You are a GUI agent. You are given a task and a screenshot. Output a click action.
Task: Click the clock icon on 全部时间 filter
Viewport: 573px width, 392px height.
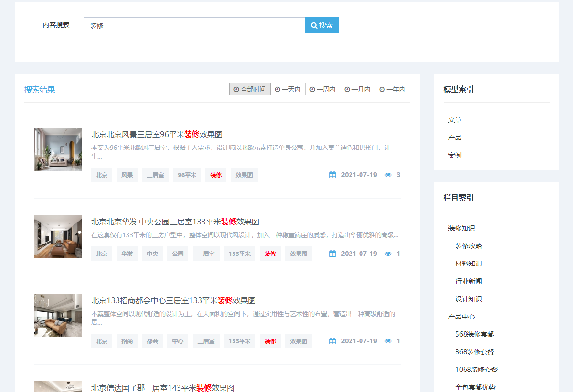click(x=236, y=89)
